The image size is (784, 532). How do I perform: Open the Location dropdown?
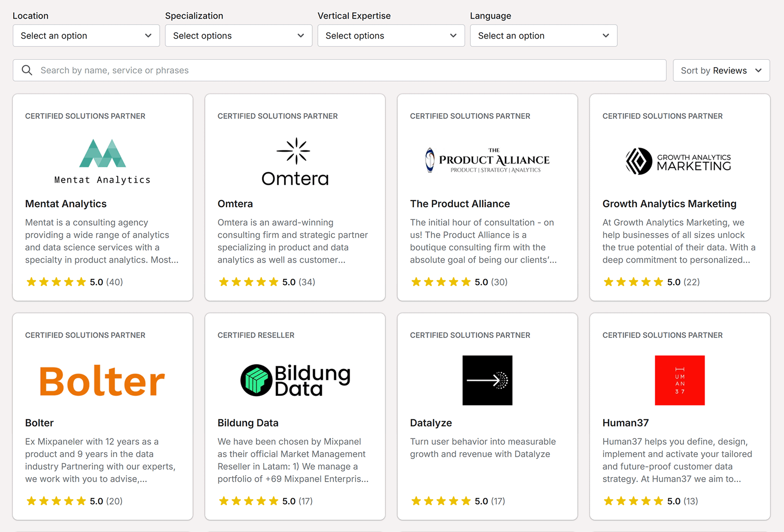click(86, 35)
